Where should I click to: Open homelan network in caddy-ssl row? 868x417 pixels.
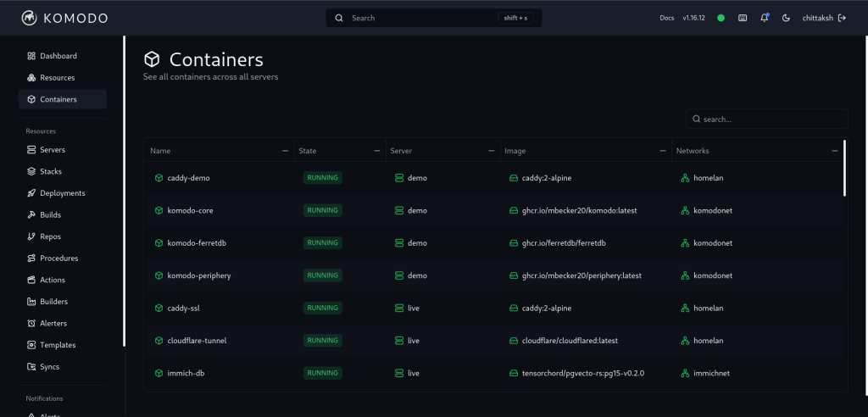click(x=709, y=308)
